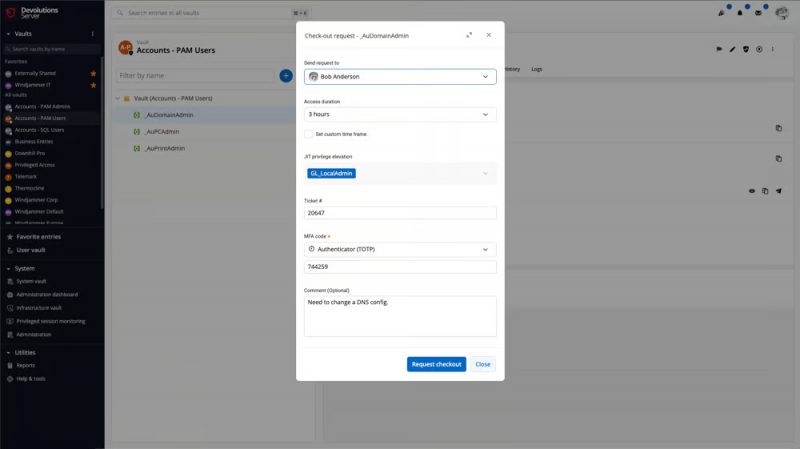800x449 pixels.
Task: Open Privileged session monitoring
Action: (x=51, y=321)
